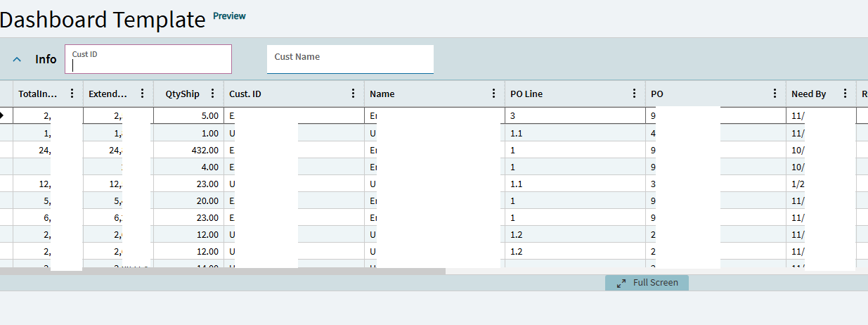The height and width of the screenshot is (325, 868).
Task: Select the current row indicator arrow
Action: point(3,115)
